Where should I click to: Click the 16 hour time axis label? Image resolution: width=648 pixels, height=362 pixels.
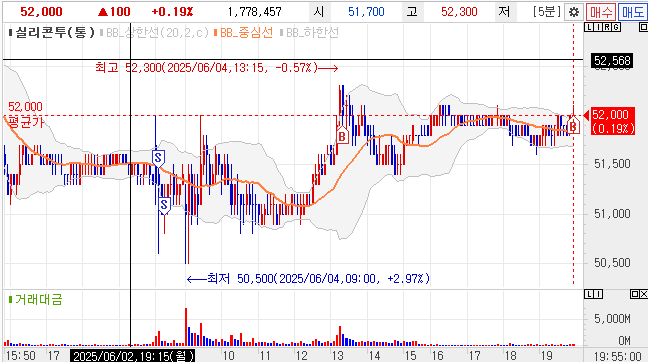[438, 356]
